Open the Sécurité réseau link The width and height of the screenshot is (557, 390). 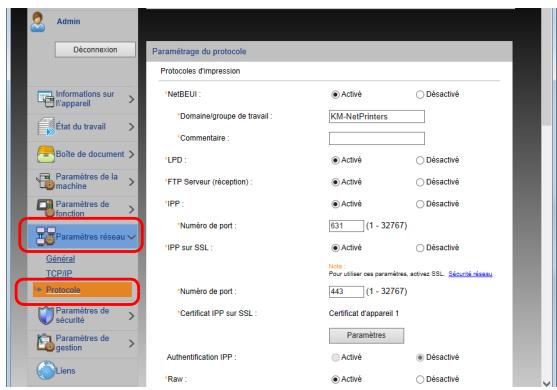[x=470, y=274]
